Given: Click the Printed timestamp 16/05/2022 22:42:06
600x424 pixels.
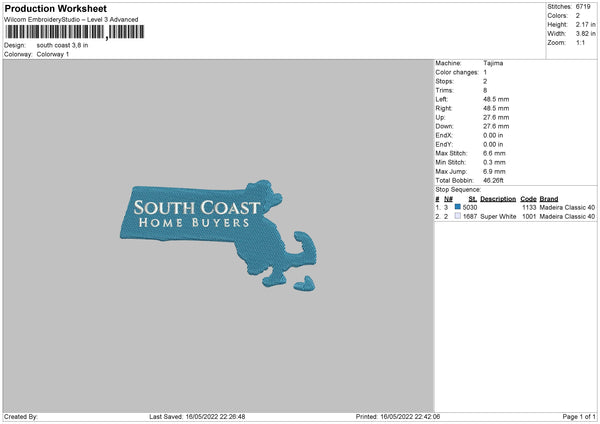Looking at the screenshot, I should [x=410, y=417].
